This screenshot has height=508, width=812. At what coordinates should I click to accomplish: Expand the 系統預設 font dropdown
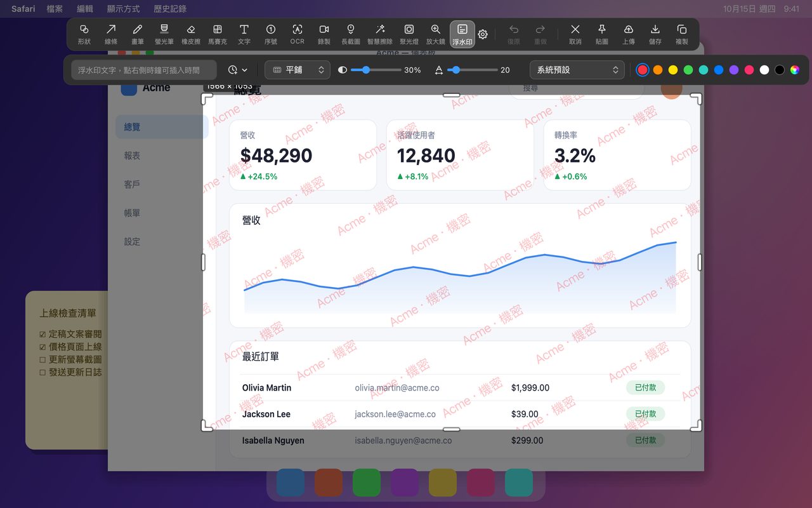pos(577,70)
